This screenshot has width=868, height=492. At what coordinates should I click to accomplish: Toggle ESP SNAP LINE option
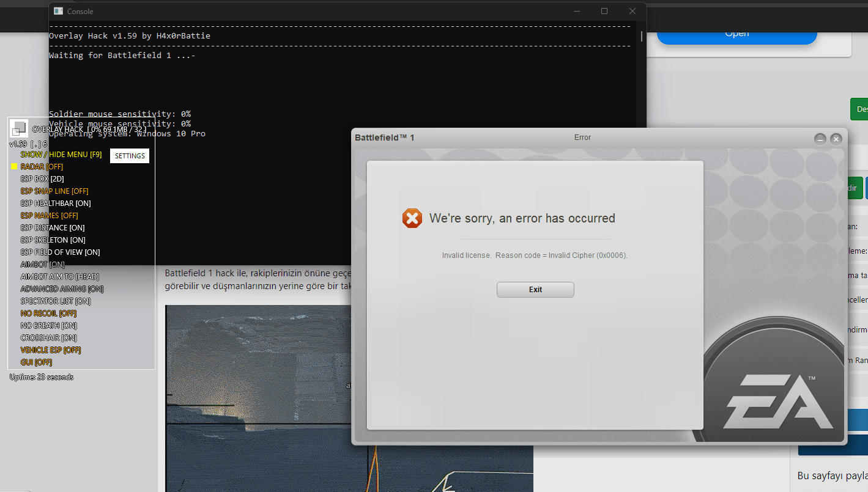pos(54,191)
